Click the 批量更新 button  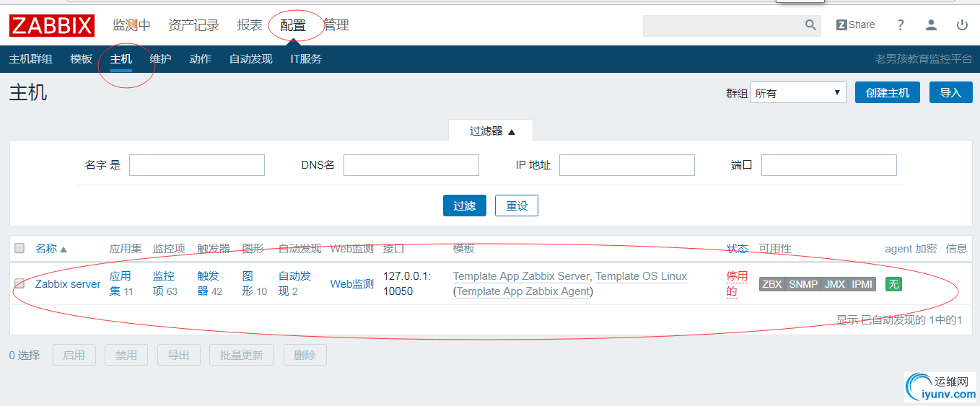[242, 355]
